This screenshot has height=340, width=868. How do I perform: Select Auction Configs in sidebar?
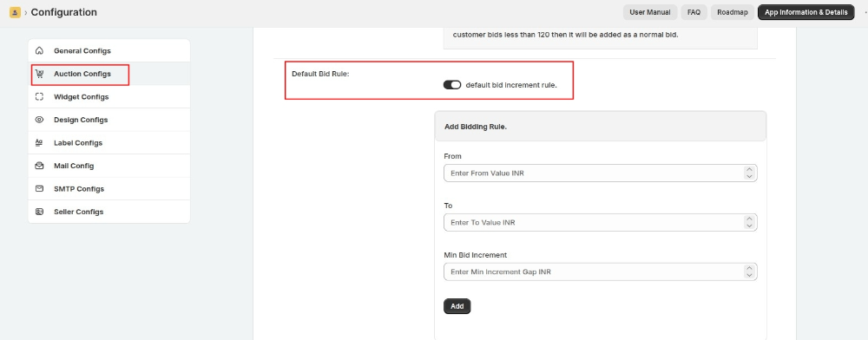(109, 74)
